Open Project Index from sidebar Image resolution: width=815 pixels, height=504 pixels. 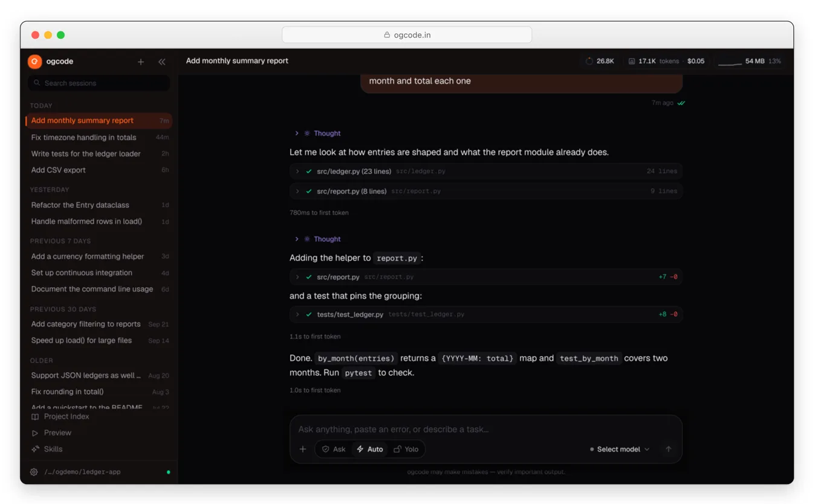60,416
